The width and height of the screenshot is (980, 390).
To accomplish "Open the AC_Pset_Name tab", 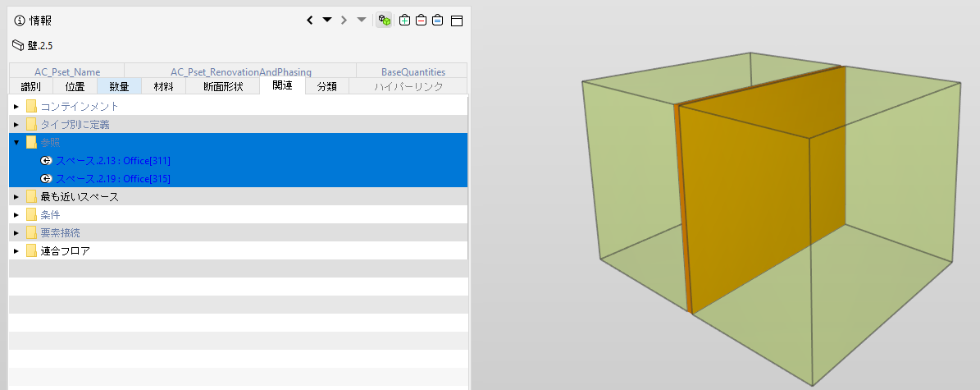I will (x=67, y=71).
